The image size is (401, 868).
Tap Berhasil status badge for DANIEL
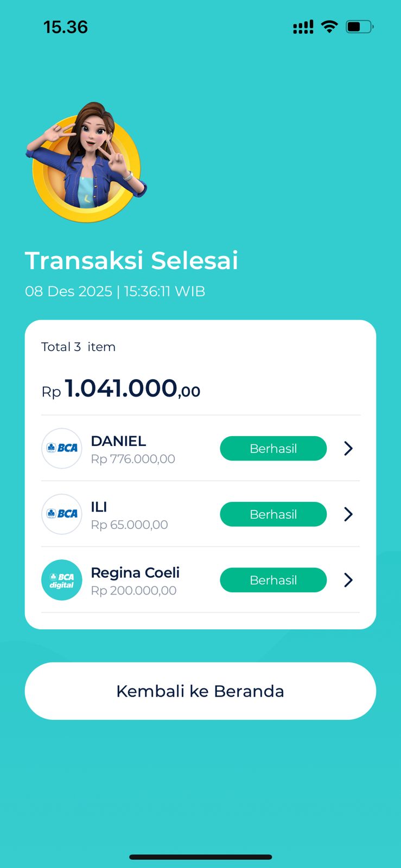pos(273,448)
